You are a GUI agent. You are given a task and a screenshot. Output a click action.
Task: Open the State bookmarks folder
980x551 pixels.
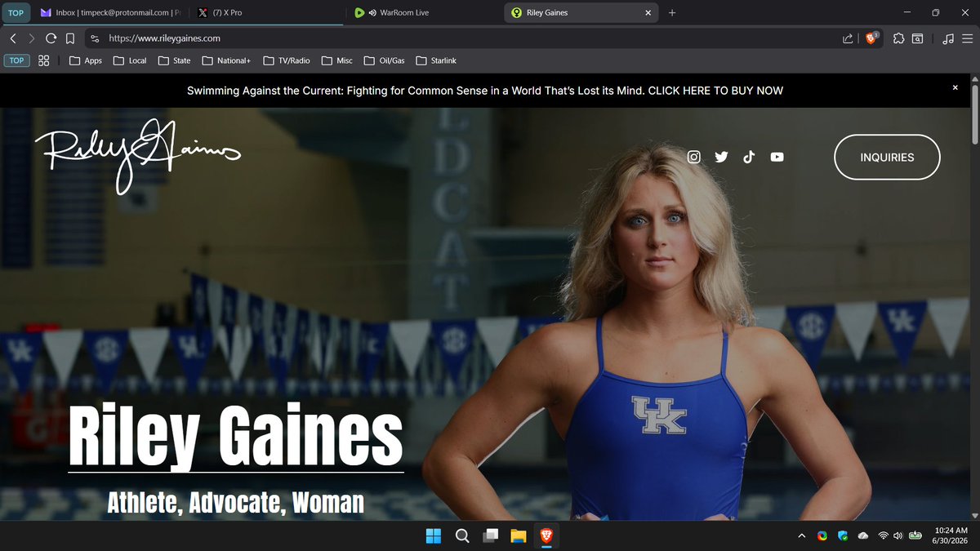click(174, 60)
